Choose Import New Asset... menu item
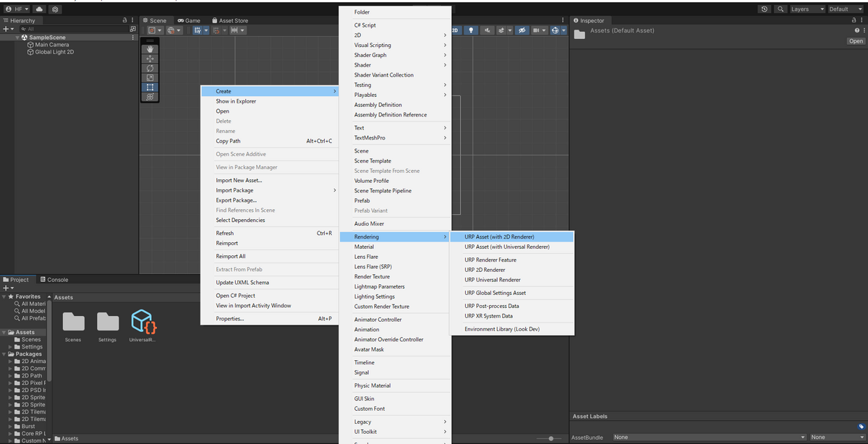Image resolution: width=868 pixels, height=444 pixels. click(x=271, y=180)
